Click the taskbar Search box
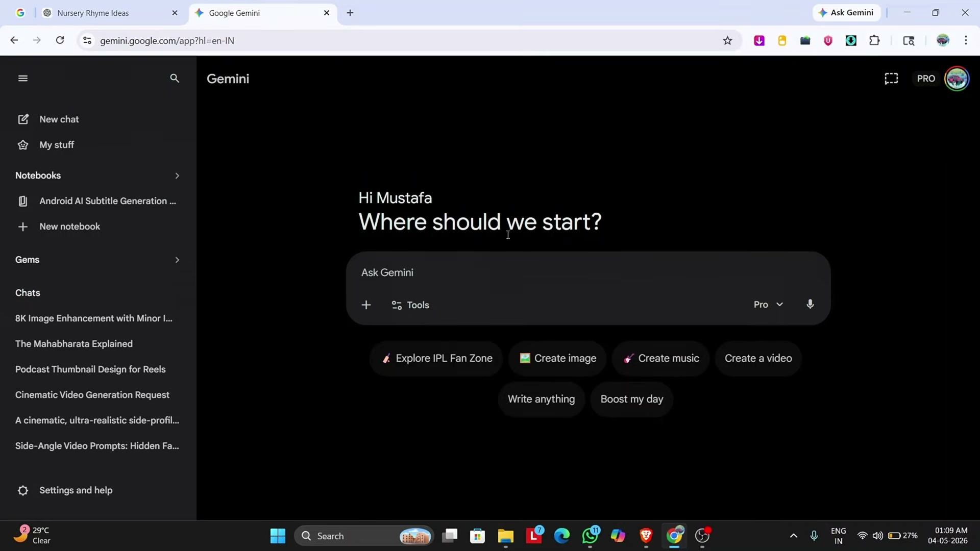This screenshot has height=551, width=980. click(x=364, y=536)
